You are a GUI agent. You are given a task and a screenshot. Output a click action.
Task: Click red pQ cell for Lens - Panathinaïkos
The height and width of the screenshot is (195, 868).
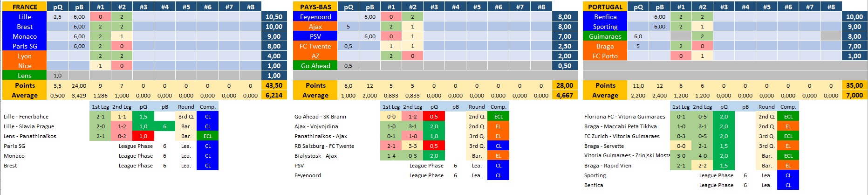143,136
